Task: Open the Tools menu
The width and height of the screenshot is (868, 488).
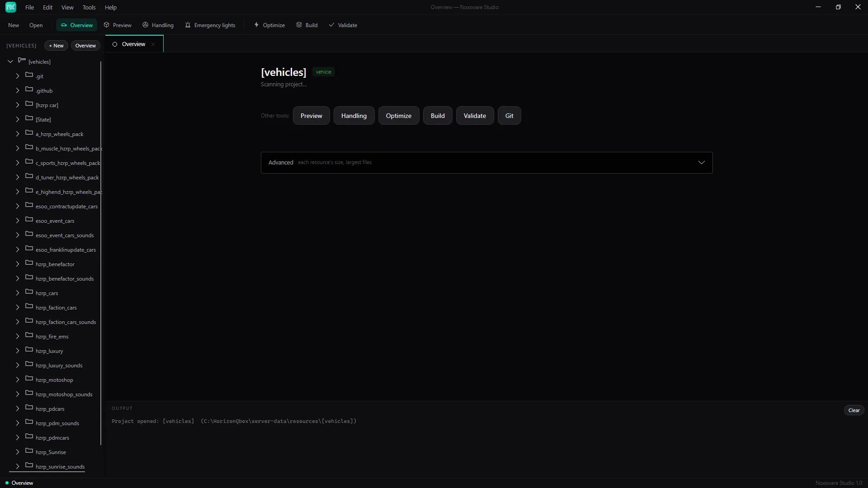Action: (x=89, y=7)
